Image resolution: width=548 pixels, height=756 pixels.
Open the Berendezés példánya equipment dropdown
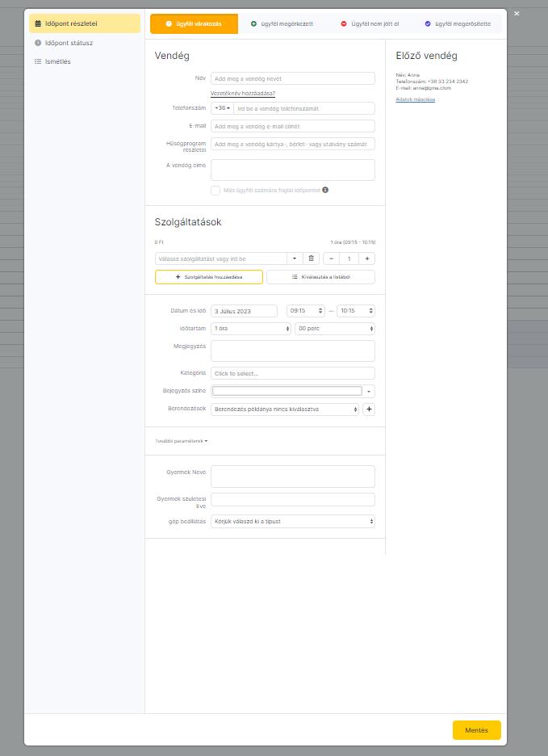coord(285,409)
